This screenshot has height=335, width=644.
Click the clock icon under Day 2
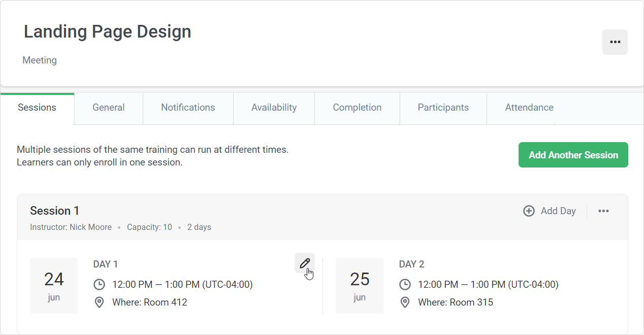click(x=405, y=284)
